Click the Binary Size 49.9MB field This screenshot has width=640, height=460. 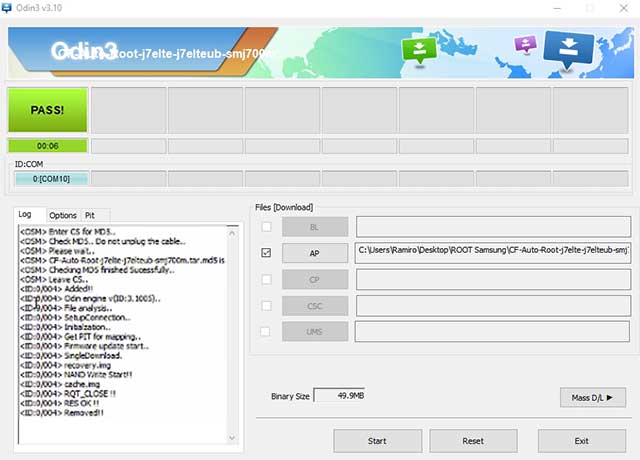(339, 396)
